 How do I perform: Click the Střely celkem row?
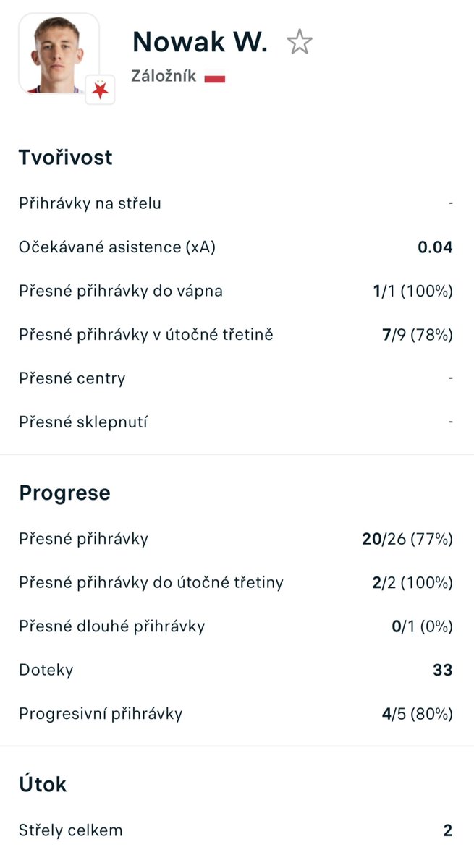point(237,830)
